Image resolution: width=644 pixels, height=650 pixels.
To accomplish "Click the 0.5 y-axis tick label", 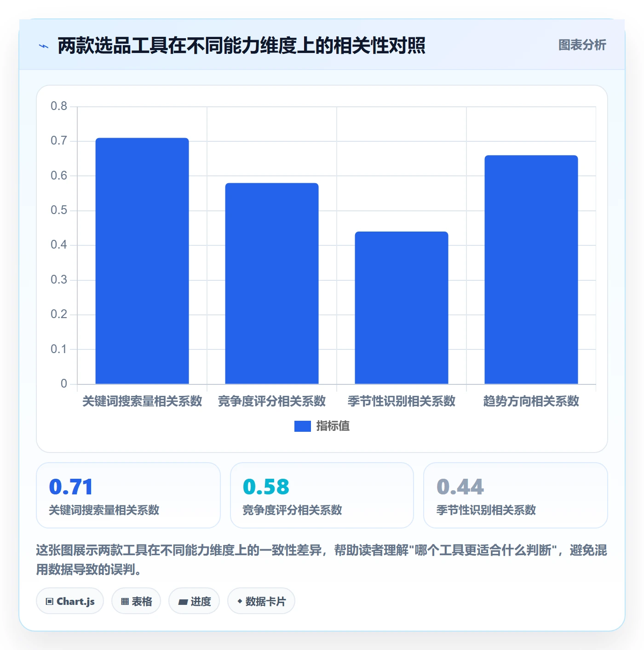I will [59, 210].
